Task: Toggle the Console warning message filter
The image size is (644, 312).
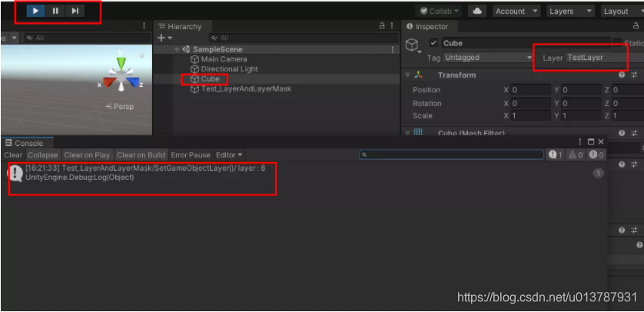Action: click(x=576, y=154)
